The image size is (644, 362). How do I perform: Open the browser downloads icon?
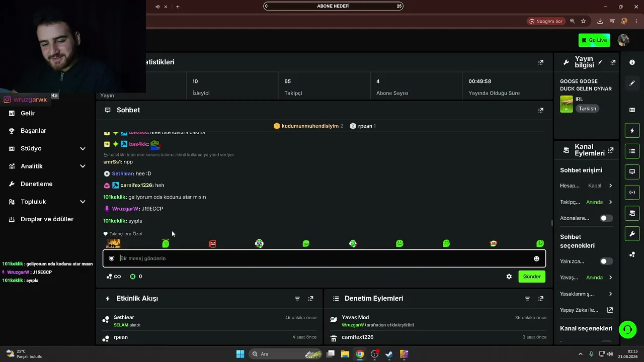(600, 21)
